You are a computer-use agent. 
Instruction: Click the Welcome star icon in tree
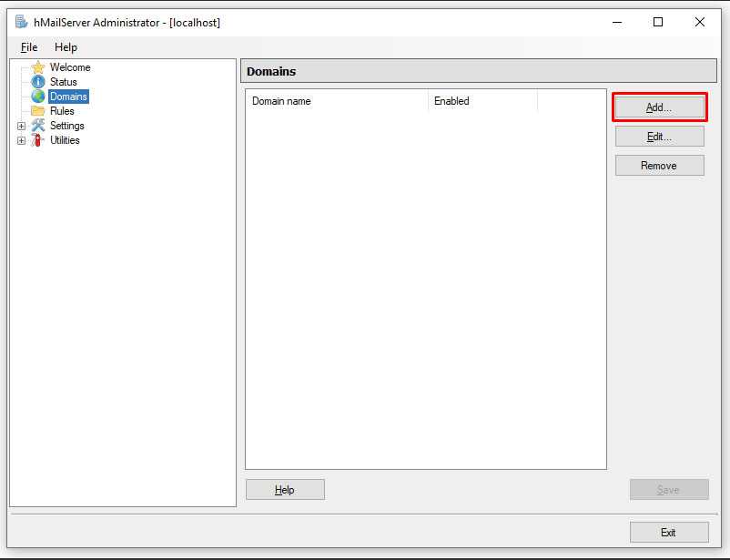pos(38,67)
